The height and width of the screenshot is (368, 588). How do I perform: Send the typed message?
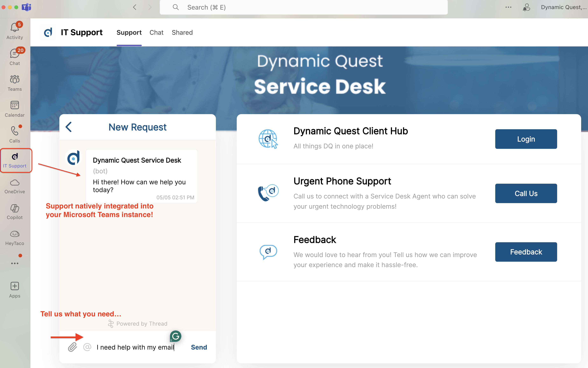pyautogui.click(x=199, y=347)
